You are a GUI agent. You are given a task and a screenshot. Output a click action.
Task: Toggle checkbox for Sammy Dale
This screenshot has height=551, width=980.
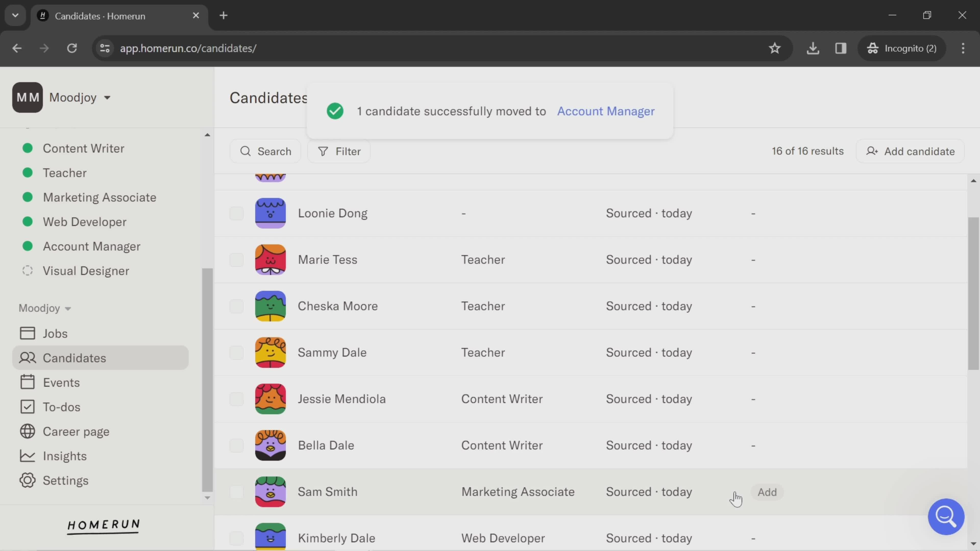(236, 353)
